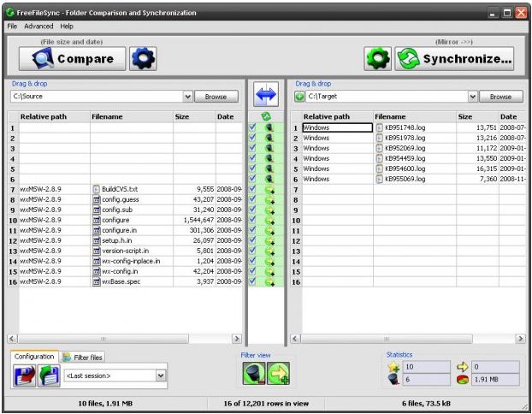Browse for the source folder
The image size is (532, 414).
(x=216, y=97)
